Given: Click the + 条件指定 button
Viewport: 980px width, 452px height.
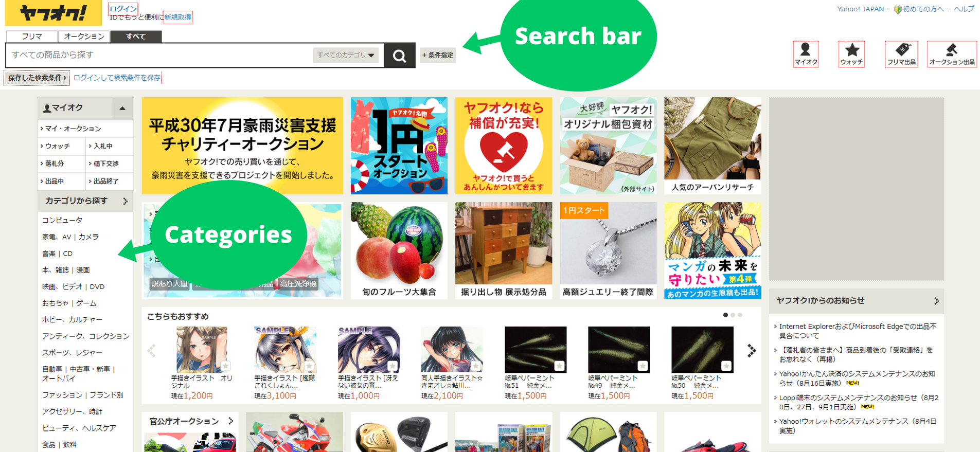Looking at the screenshot, I should (438, 55).
